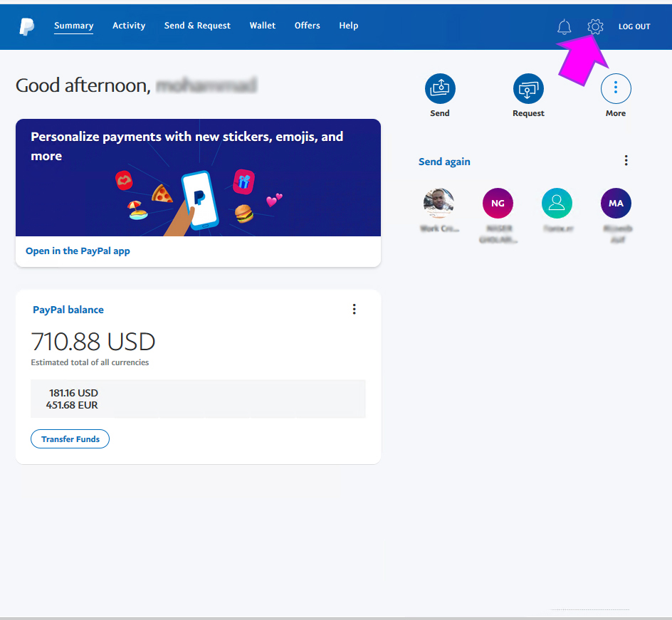Open Send again options menu
Screen dimensions: 672x620
[x=626, y=161]
